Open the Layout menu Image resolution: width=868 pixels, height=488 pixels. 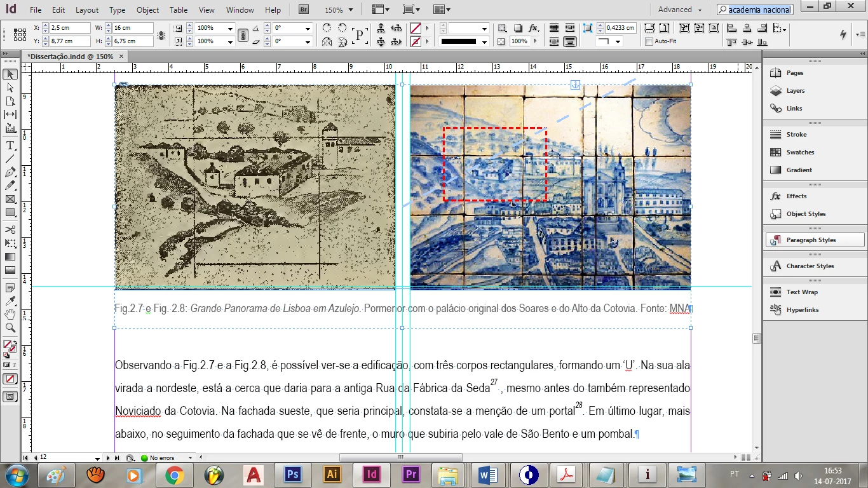point(87,10)
